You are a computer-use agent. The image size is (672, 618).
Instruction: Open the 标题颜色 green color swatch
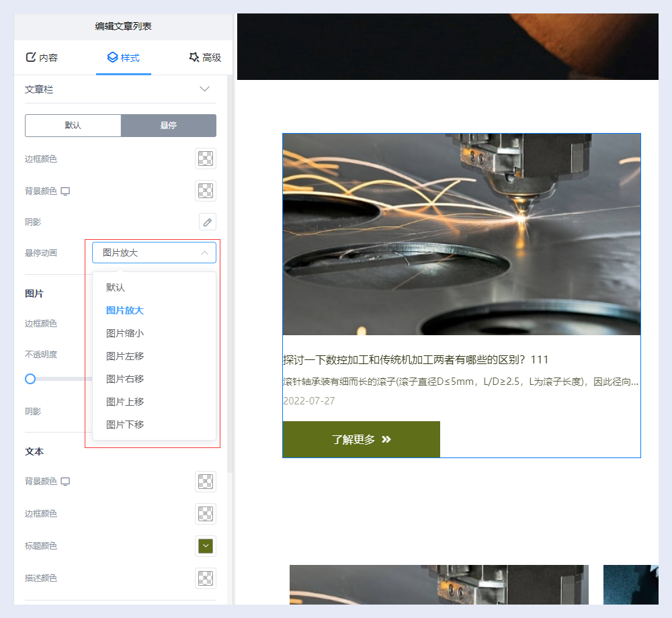[206, 546]
